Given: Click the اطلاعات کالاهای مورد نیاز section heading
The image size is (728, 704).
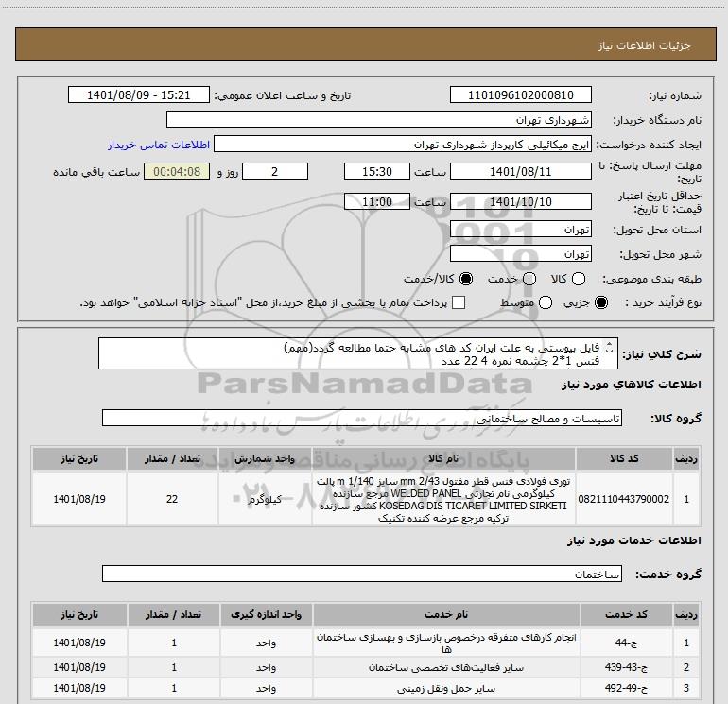Looking at the screenshot, I should point(632,386).
